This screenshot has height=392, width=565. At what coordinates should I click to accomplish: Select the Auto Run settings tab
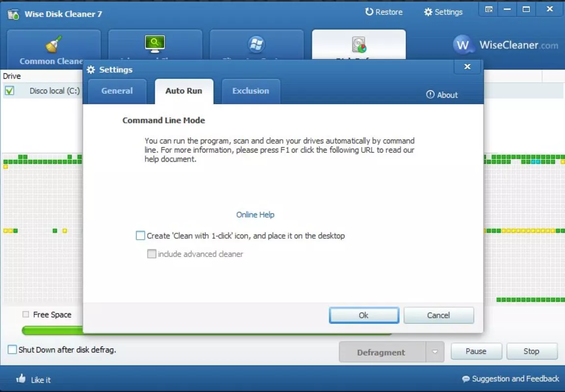[x=184, y=91]
